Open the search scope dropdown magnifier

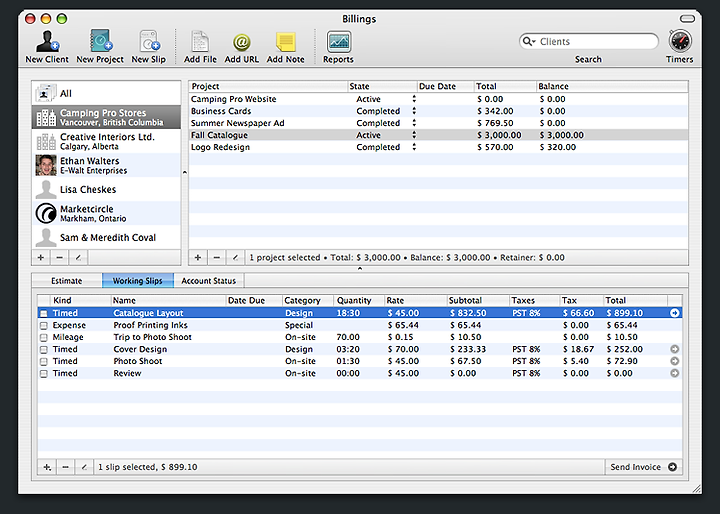(529, 41)
